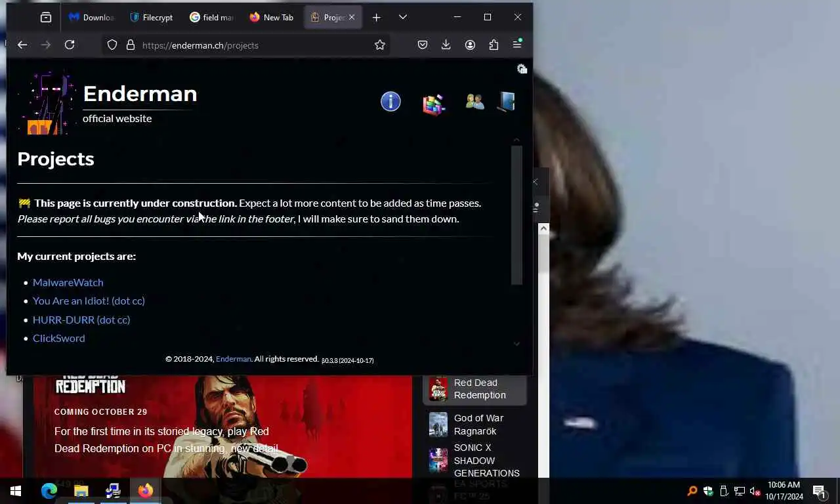Switch to the Download tab
The width and height of the screenshot is (840, 504).
point(92,18)
